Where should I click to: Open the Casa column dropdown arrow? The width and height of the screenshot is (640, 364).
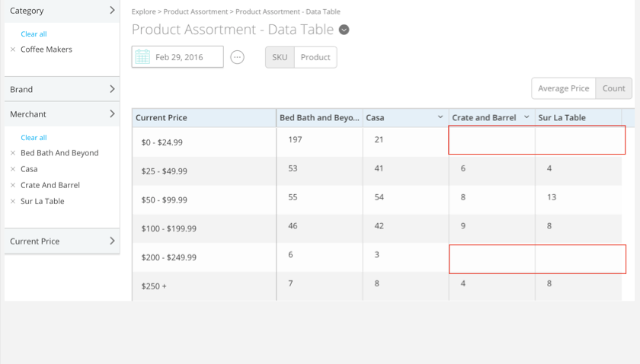(x=440, y=117)
